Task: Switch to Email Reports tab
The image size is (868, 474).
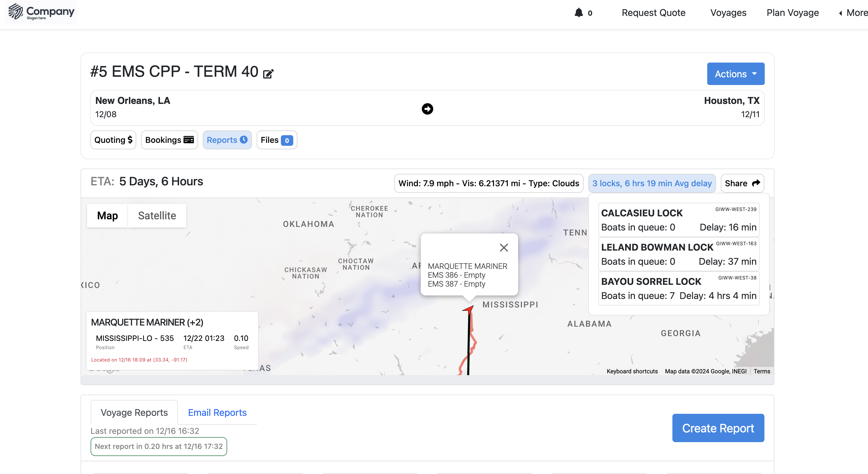Action: [217, 413]
